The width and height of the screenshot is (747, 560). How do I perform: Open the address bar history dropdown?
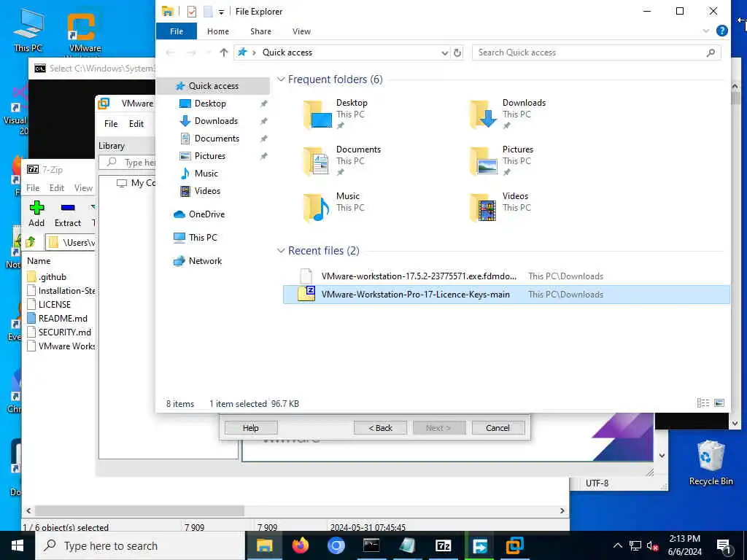(x=444, y=52)
